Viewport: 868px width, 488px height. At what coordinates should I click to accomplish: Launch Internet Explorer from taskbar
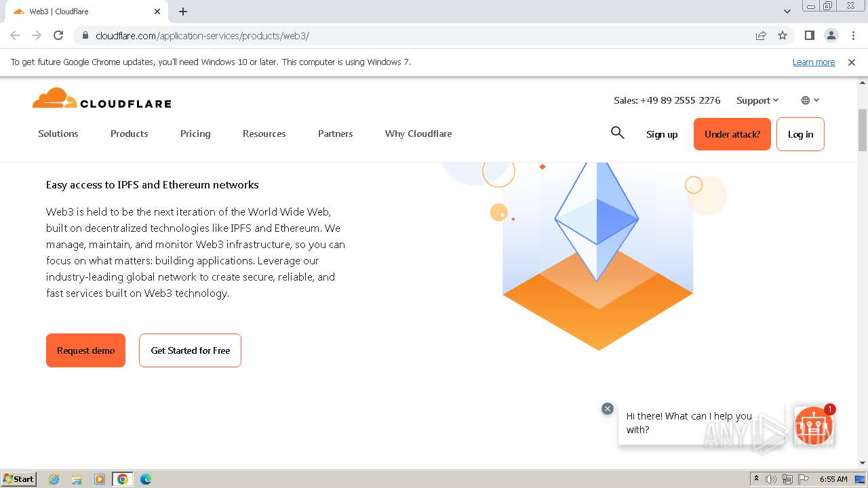click(54, 479)
